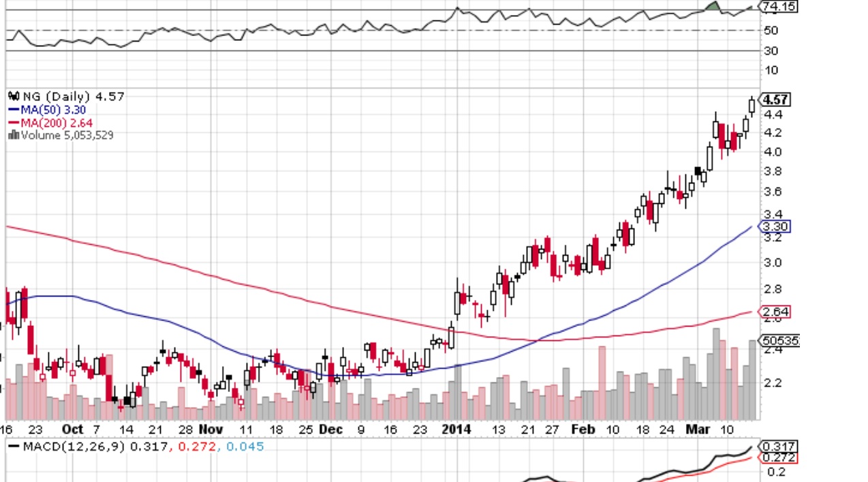The height and width of the screenshot is (482, 868).
Task: Click the 4.2 price axis label
Action: [x=773, y=133]
